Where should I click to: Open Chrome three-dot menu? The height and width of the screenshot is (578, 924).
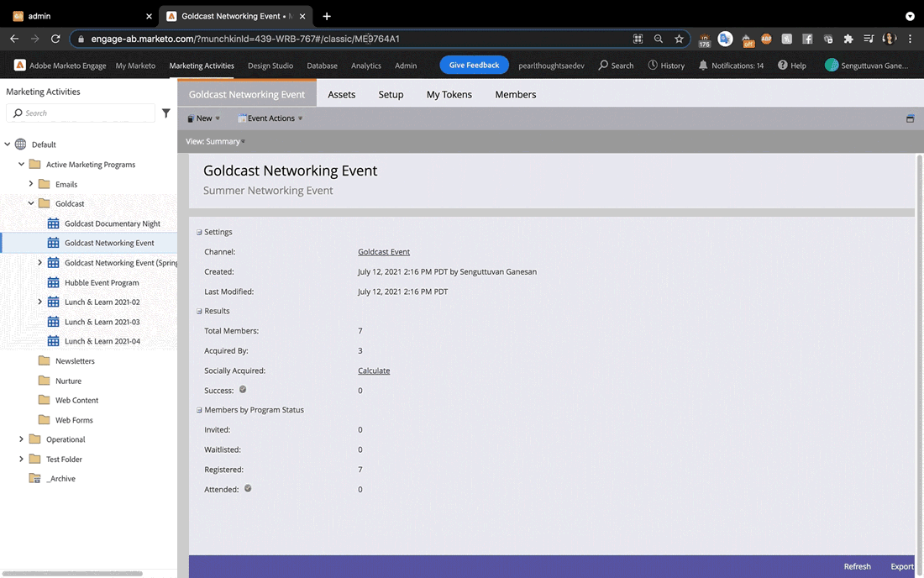coord(910,39)
